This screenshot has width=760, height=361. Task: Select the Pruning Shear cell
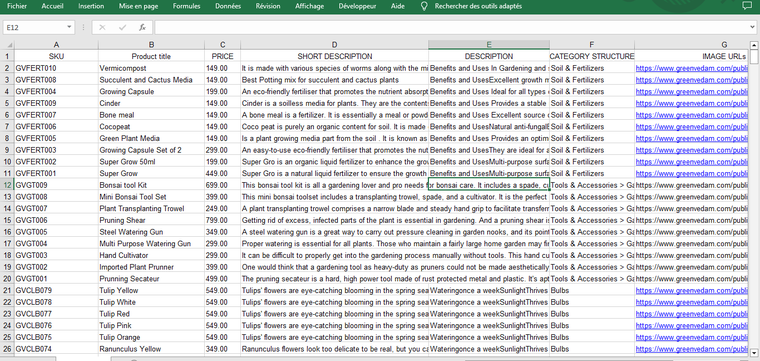[151, 220]
